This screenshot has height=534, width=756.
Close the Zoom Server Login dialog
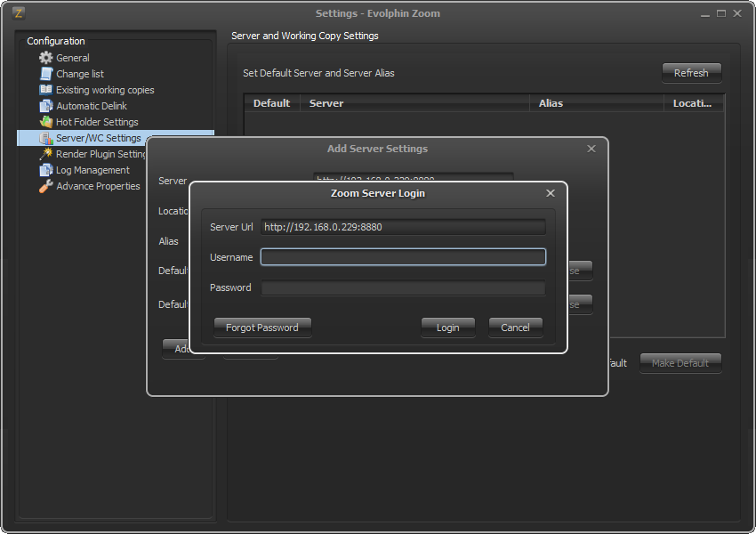tap(551, 193)
